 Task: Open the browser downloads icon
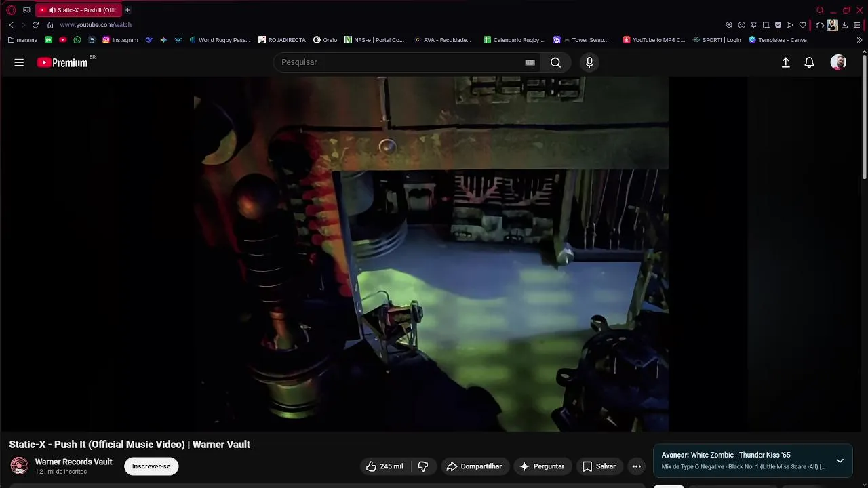coord(844,25)
